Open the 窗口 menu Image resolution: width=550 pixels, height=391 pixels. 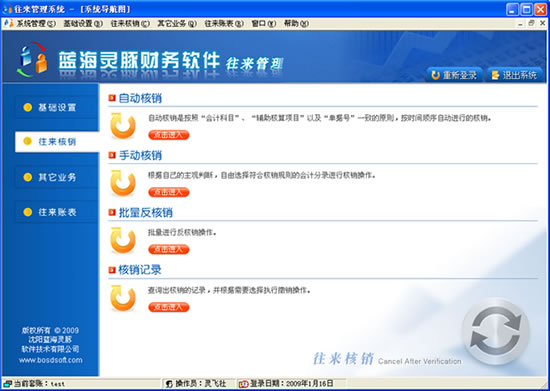coord(264,24)
